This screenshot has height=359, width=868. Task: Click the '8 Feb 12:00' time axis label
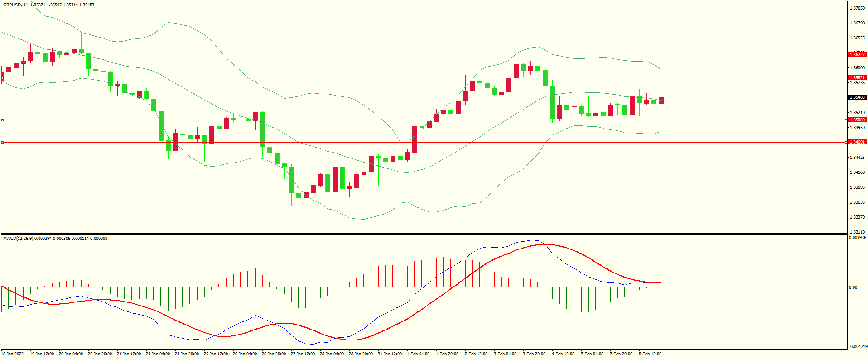pos(650,354)
